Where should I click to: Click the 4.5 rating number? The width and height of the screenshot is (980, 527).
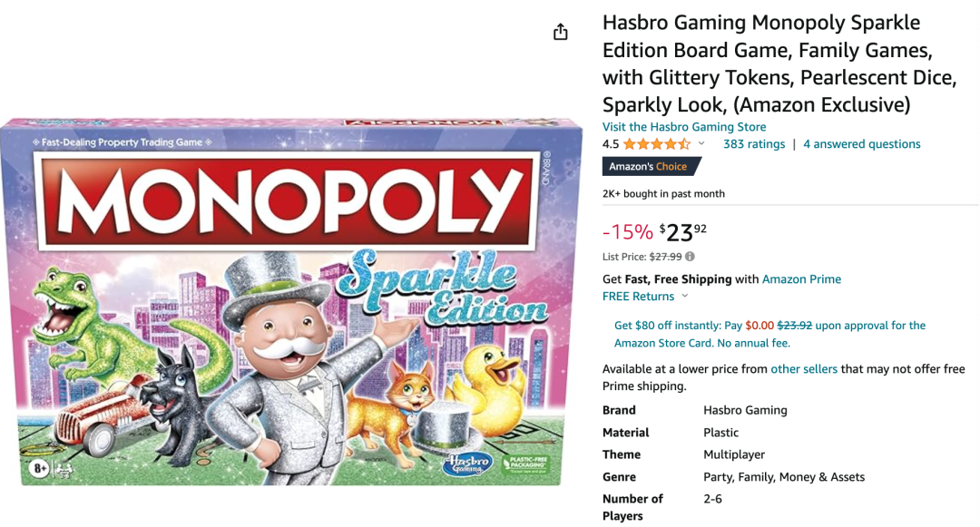pos(611,144)
